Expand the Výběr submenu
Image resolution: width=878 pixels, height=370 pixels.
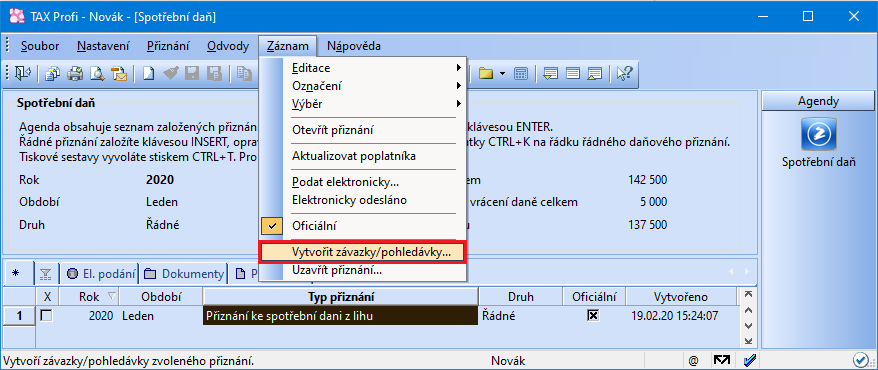[363, 104]
